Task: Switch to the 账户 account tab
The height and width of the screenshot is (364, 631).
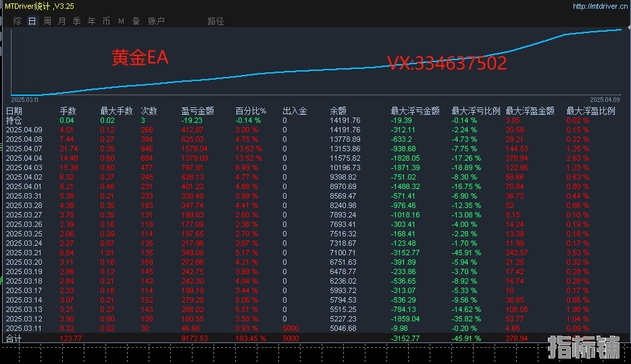Action: 156,21
